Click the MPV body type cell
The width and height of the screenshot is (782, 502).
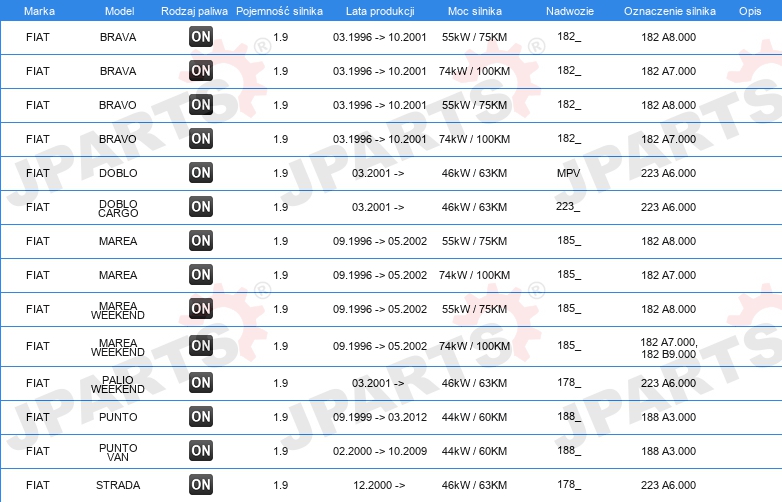click(569, 173)
